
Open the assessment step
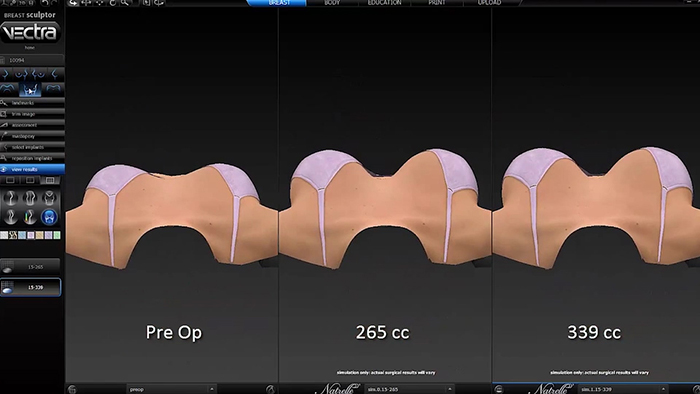click(32, 125)
